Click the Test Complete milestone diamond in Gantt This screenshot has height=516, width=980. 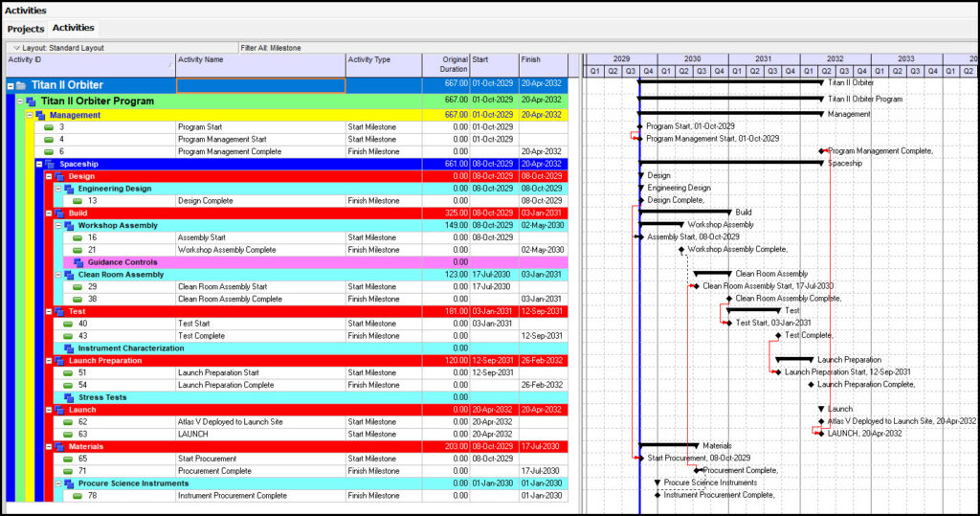pos(778,336)
